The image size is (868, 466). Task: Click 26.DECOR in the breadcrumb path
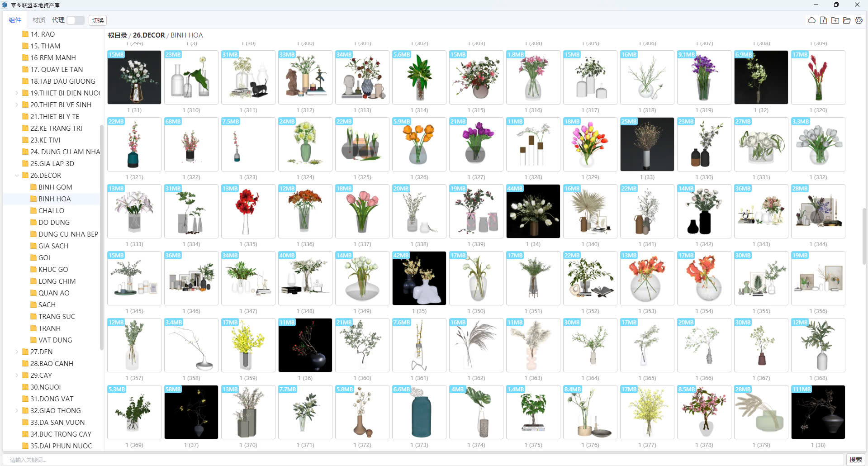[149, 35]
